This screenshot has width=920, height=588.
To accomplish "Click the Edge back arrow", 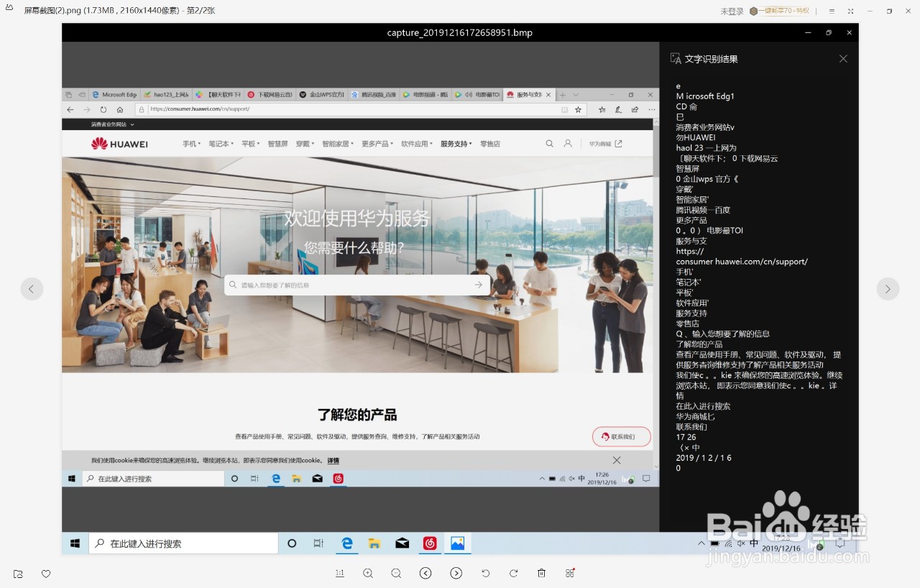I will (x=70, y=109).
